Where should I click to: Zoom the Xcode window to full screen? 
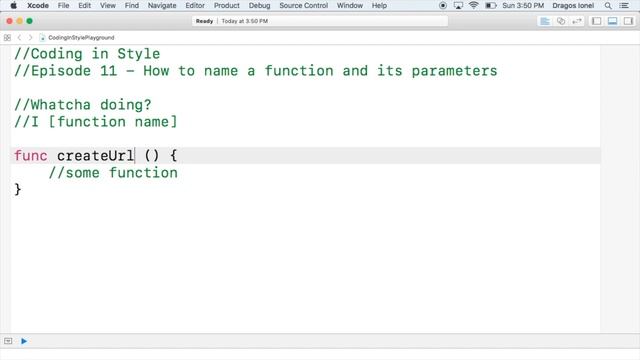[29, 21]
